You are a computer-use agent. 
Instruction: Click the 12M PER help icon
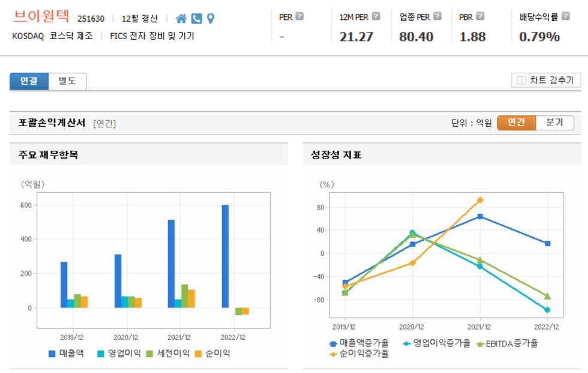click(375, 14)
